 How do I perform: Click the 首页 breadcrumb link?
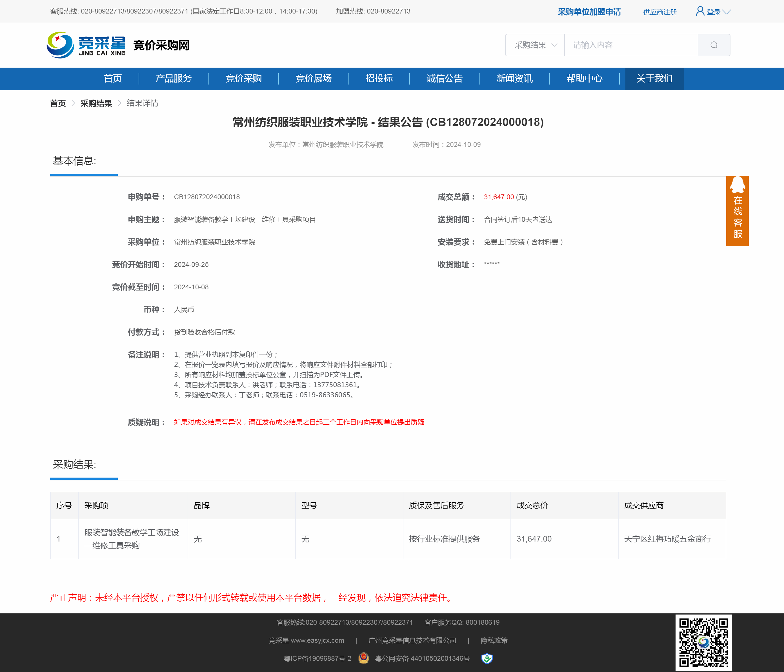coord(58,103)
